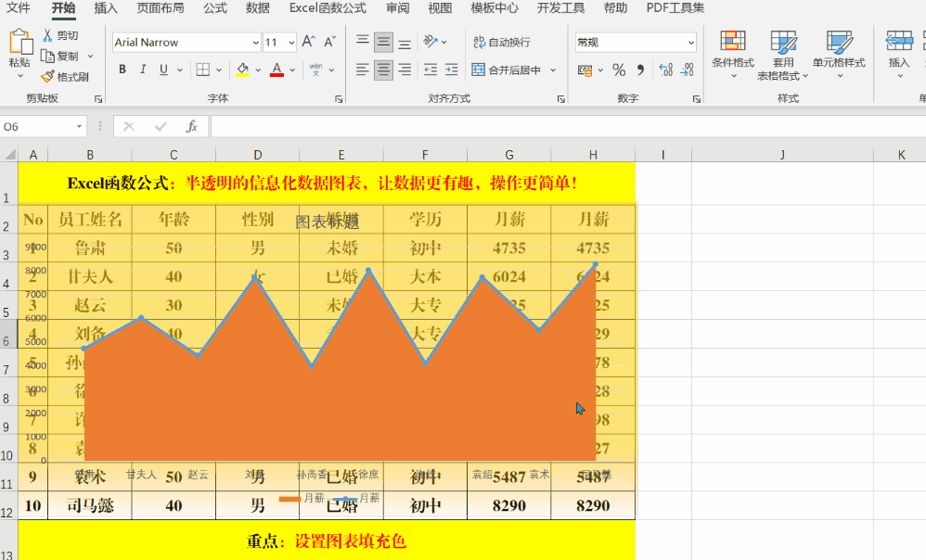Screen dimensions: 926x560
Task: Click the Insert Function fx button
Action: pyautogui.click(x=191, y=126)
